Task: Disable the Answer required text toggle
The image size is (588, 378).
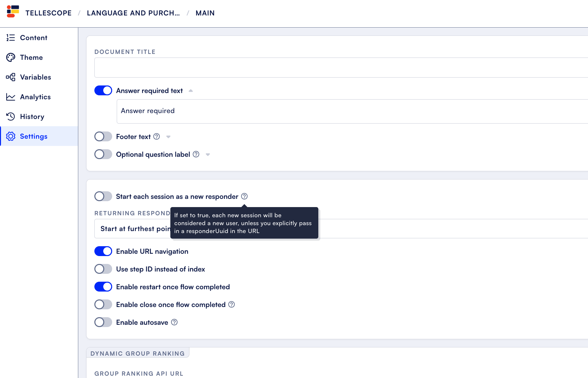Action: point(103,90)
